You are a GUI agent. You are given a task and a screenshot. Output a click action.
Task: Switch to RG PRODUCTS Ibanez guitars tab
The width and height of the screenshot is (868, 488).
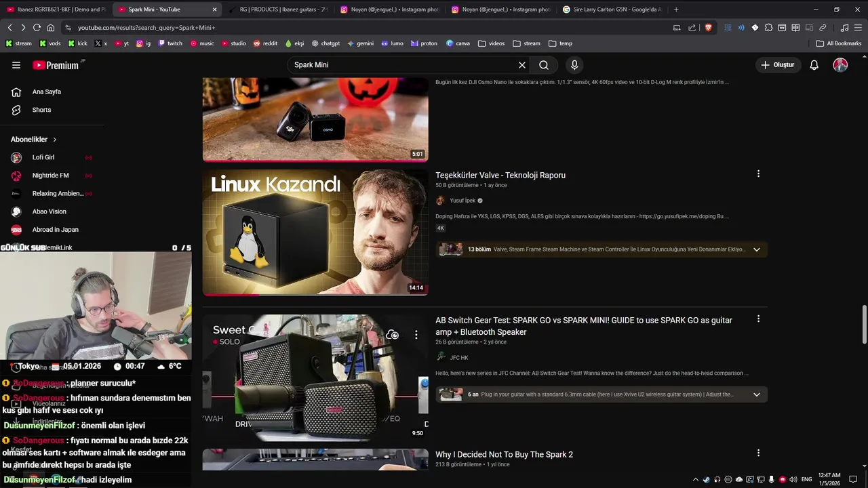(278, 9)
